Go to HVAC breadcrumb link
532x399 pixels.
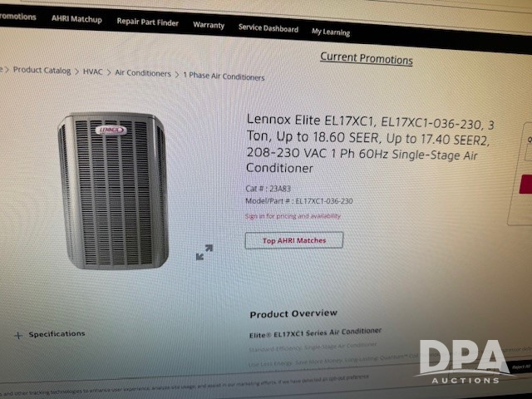tap(92, 72)
